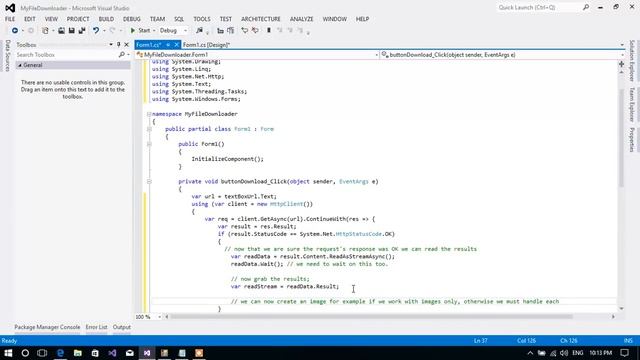The width and height of the screenshot is (640, 360).
Task: Click the bookmark toggle toolbar icon
Action: click(269, 31)
